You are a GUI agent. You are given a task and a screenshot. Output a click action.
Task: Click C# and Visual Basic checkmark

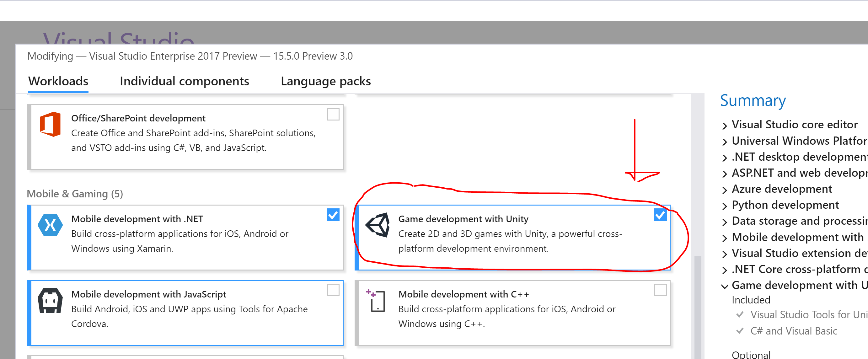pos(740,331)
